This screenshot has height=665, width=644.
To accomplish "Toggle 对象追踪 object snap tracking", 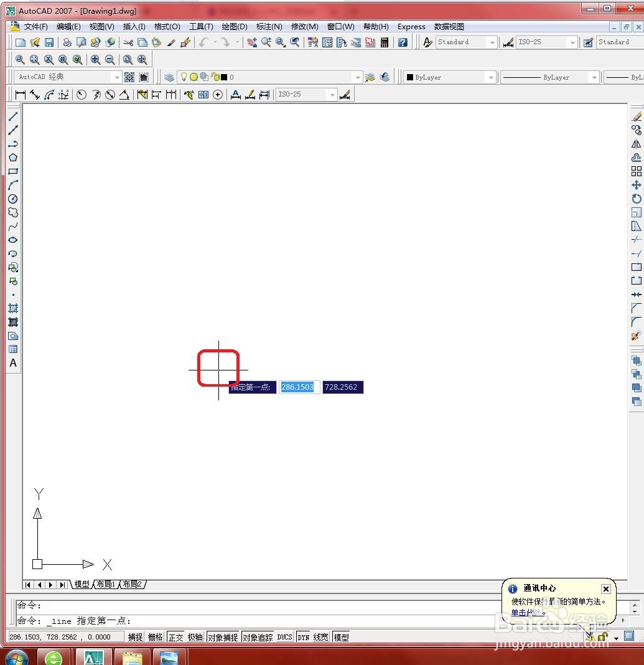I will (258, 637).
